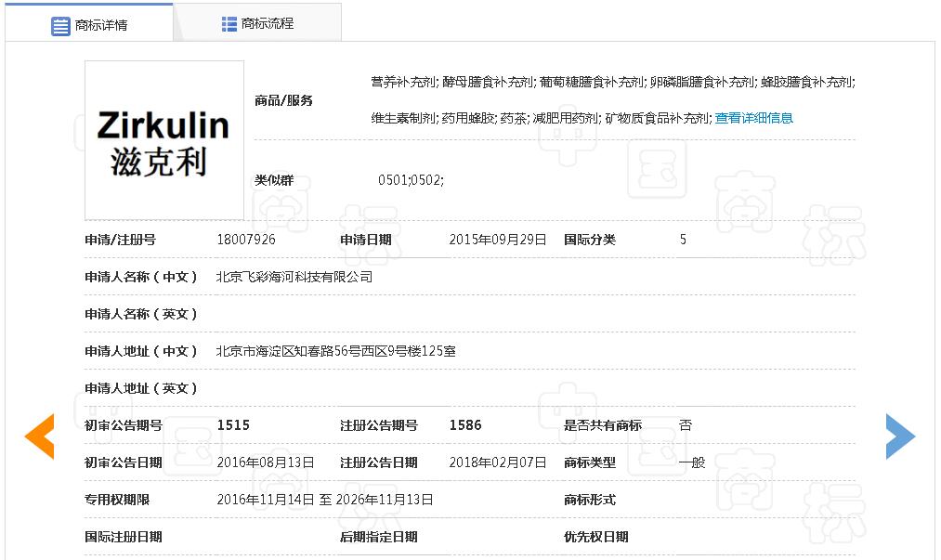
Task: Select the application date 2015年09月29日
Action: pyautogui.click(x=498, y=240)
